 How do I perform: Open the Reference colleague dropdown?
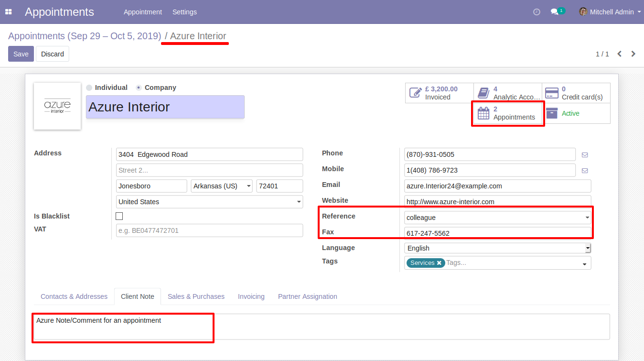(497, 218)
